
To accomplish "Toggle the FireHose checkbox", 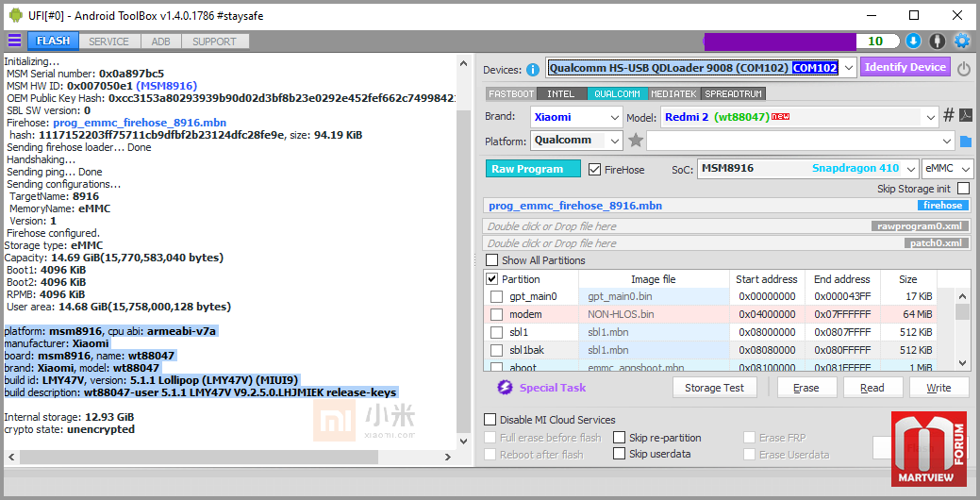I will (594, 170).
